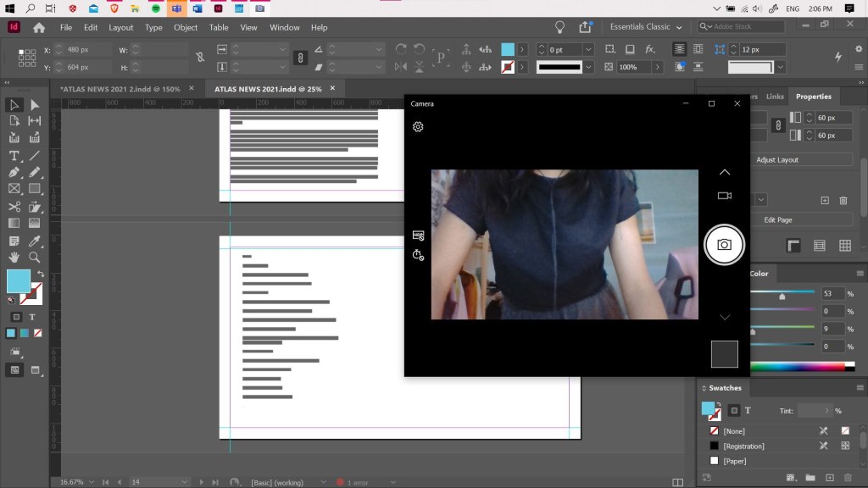The image size is (868, 488).
Task: Select the Hand tool
Action: click(14, 258)
